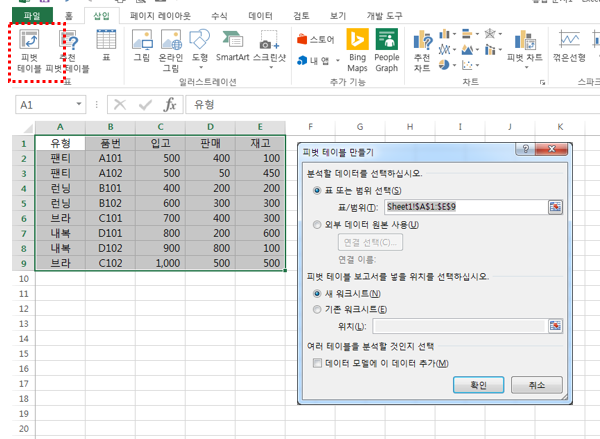Switch to the View (보기) tab
This screenshot has height=439, width=600.
338,16
